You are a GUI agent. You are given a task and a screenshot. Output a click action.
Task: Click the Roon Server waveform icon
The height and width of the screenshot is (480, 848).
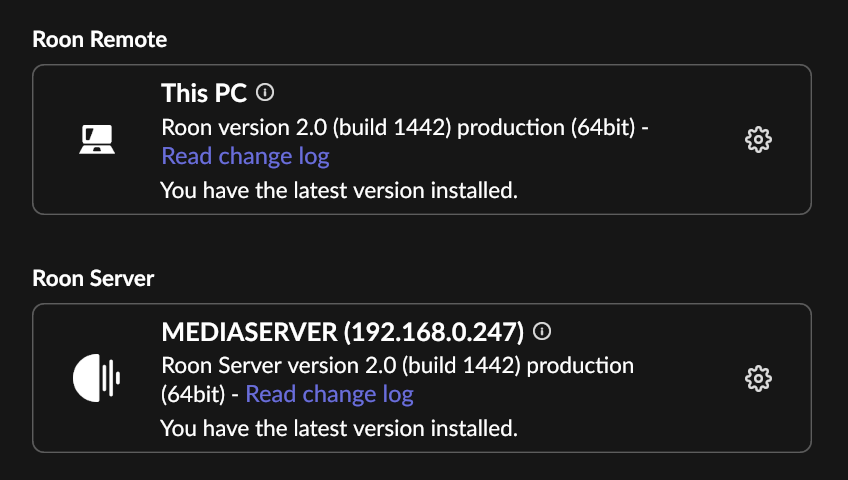[x=97, y=378]
